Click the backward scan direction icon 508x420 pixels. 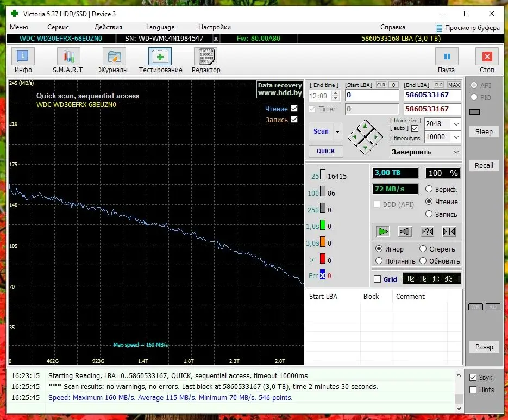[405, 231]
